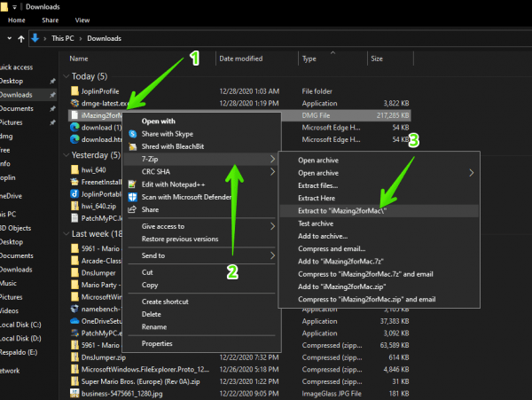Click the iMazing2forMac DMG file icon
The width and height of the screenshot is (532, 400).
tap(74, 115)
